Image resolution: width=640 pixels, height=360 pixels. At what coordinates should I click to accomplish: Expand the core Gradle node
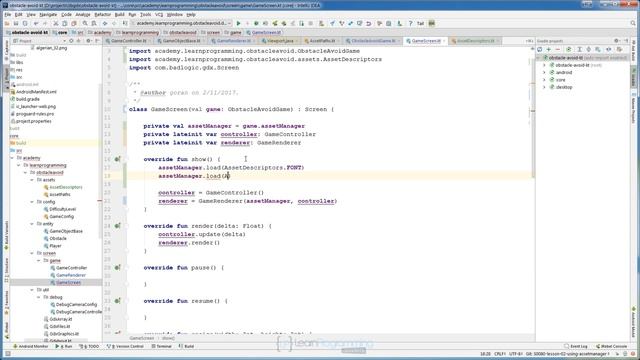point(544,80)
